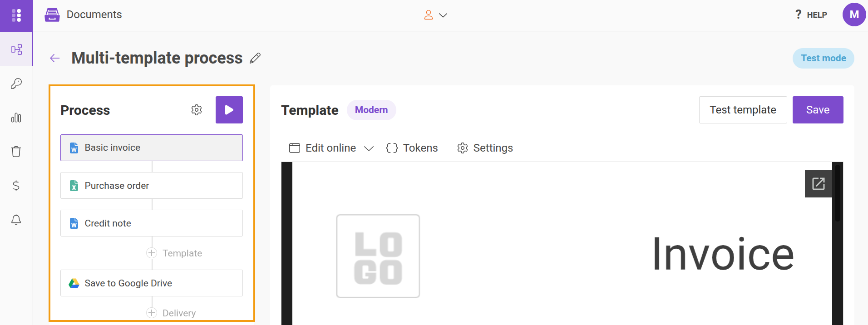Click the process settings gear icon

[x=197, y=110]
